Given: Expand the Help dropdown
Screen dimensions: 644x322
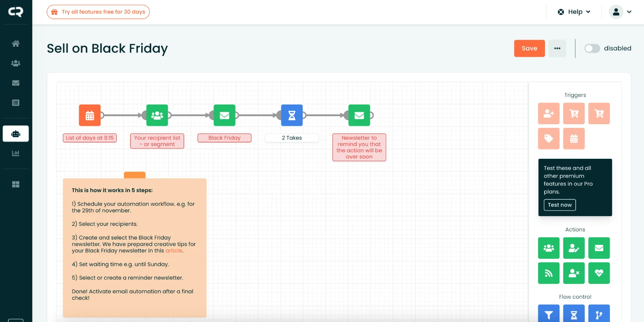Looking at the screenshot, I should tap(574, 12).
